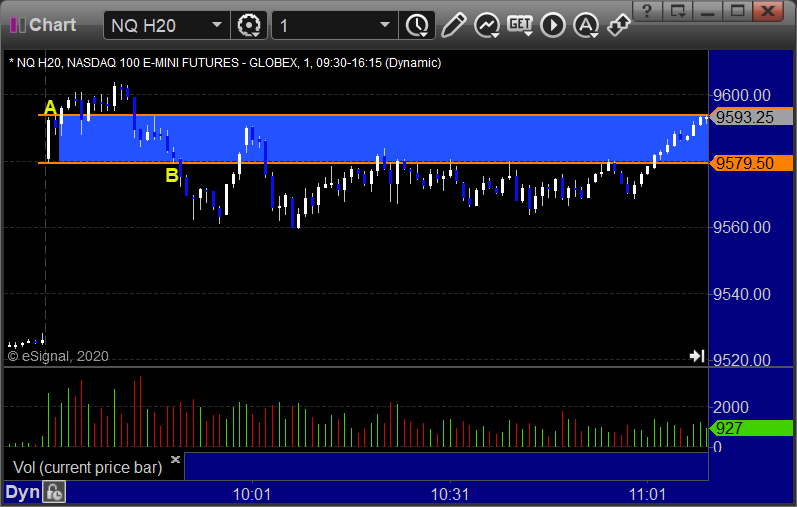
Task: Click the 10:01 time axis label
Action: [252, 494]
